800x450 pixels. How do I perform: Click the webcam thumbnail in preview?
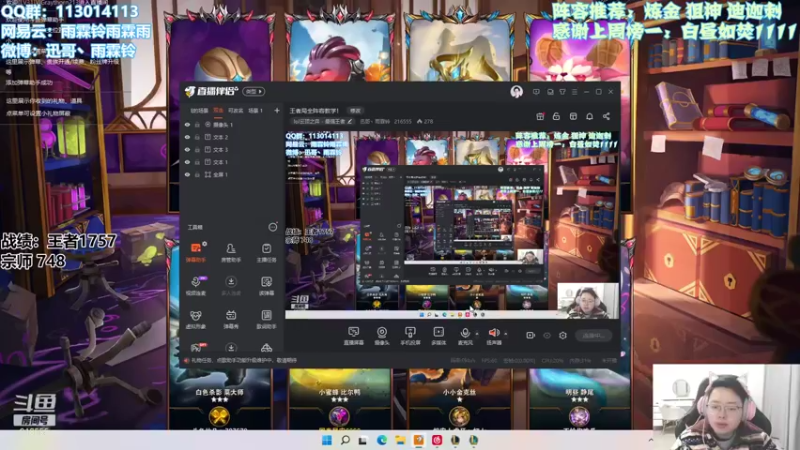point(588,301)
